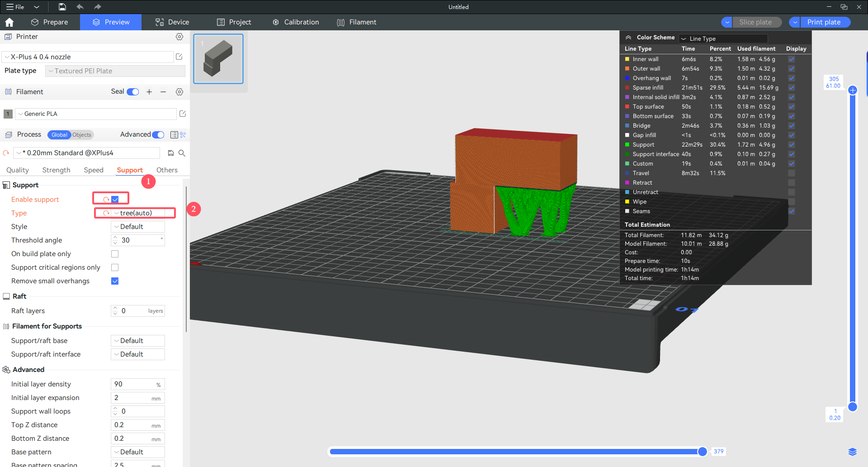Click the Print plate button

(x=824, y=22)
